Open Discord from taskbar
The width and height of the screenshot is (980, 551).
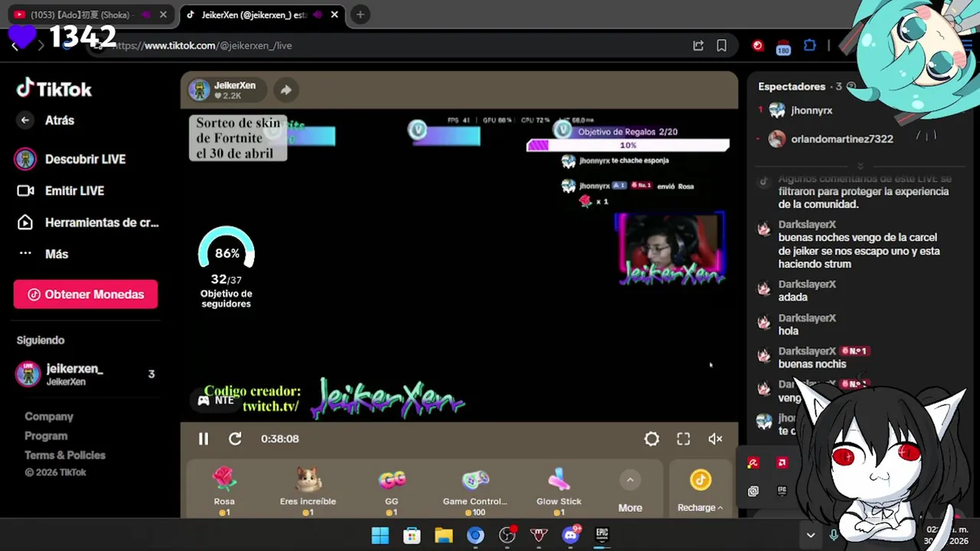570,535
